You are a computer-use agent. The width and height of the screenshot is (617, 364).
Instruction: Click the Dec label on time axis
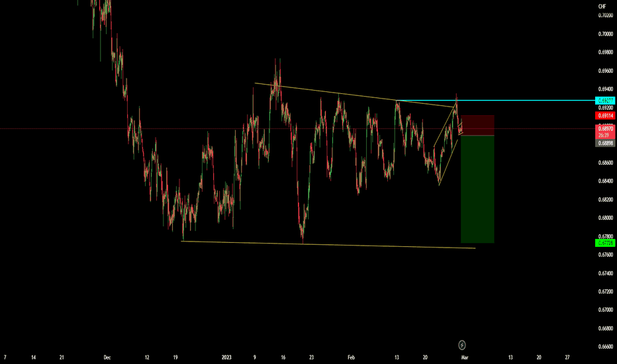(x=107, y=357)
